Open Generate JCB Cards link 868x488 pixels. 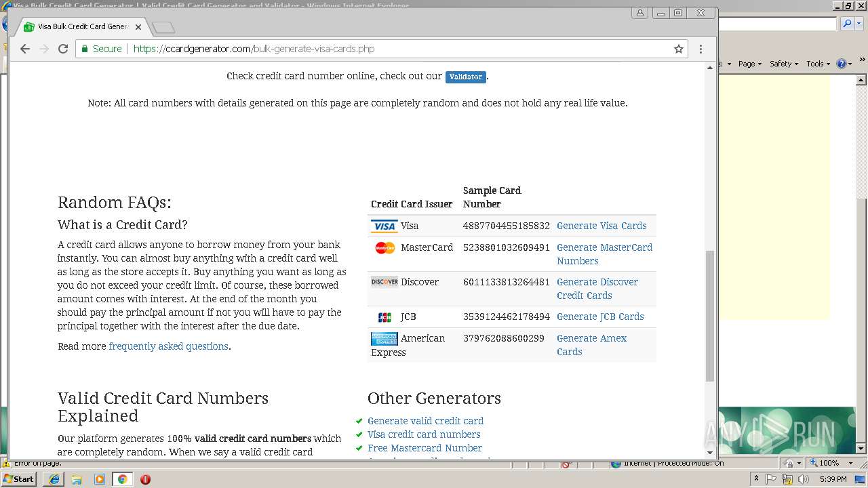click(x=600, y=317)
